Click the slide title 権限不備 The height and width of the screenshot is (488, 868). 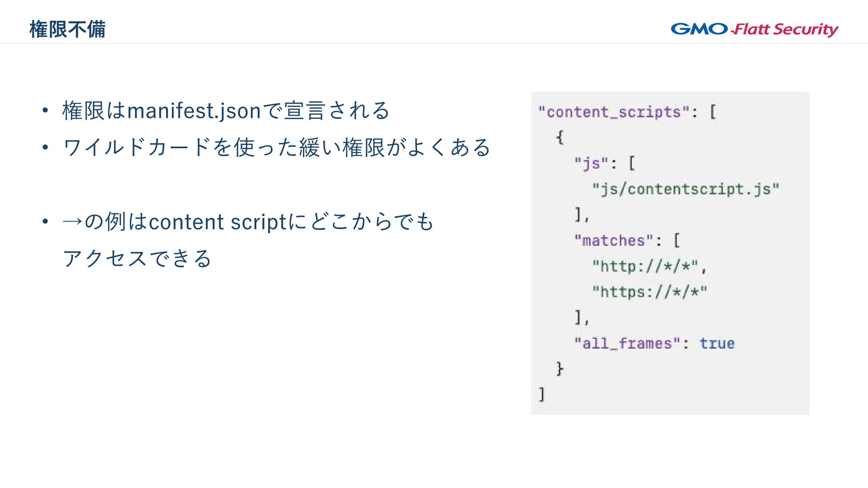(x=67, y=29)
